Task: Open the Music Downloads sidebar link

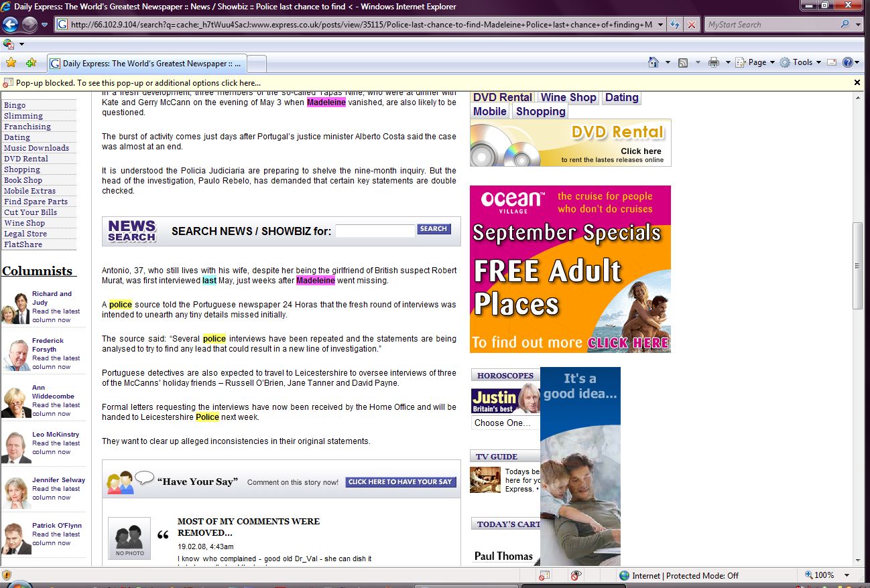Action: tap(36, 148)
